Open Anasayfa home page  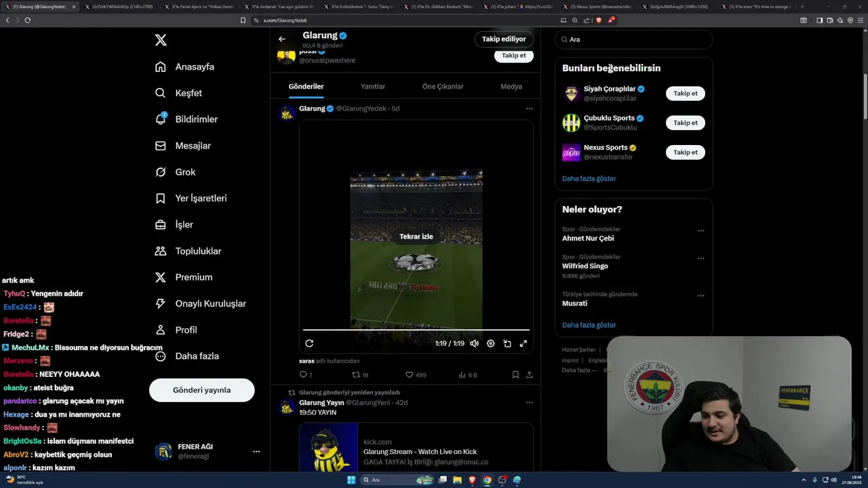point(184,67)
